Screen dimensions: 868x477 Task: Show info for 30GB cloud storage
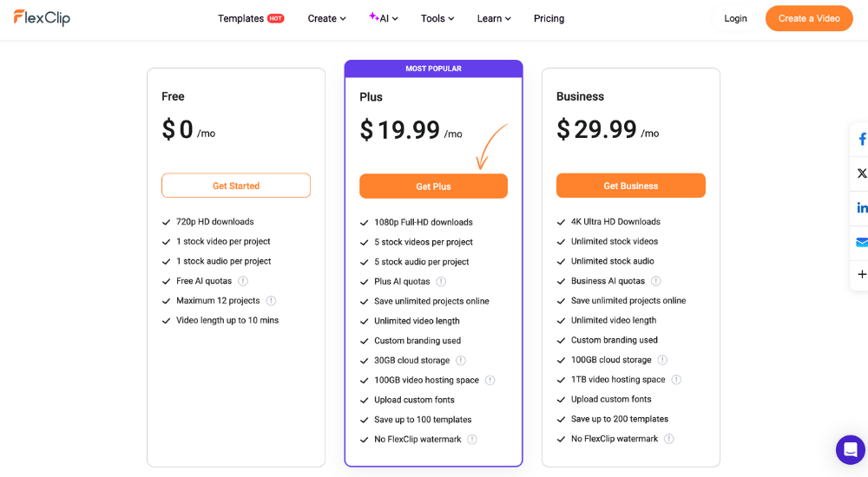[x=461, y=360]
